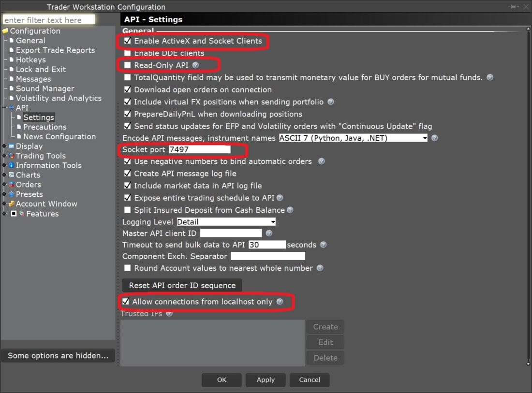Click the Master API client ID field

pyautogui.click(x=231, y=233)
